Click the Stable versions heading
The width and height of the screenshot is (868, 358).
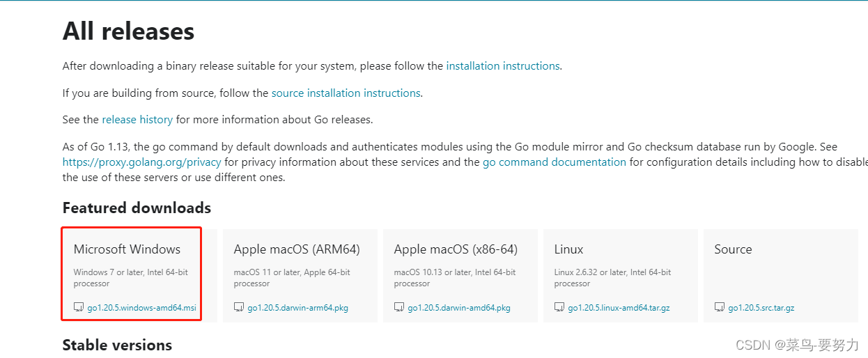117,345
